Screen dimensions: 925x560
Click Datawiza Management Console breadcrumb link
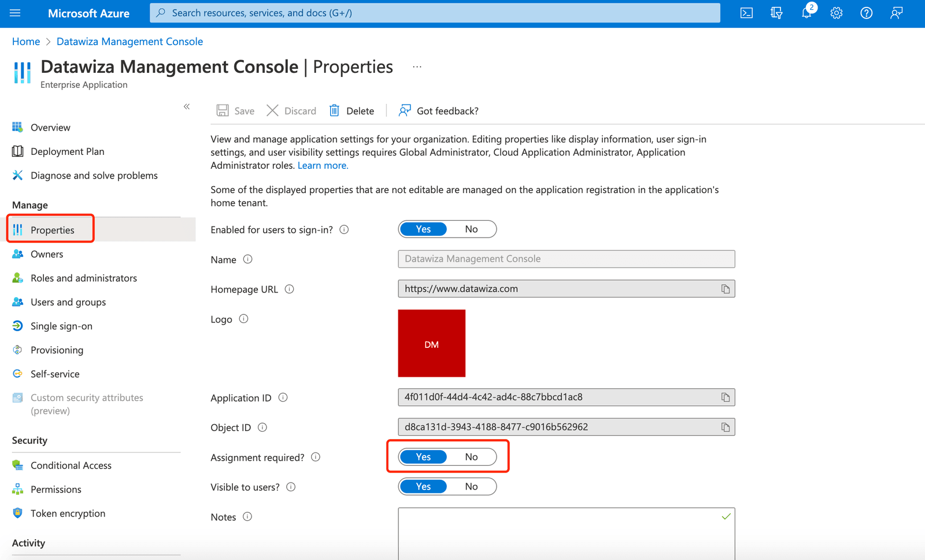click(x=129, y=42)
